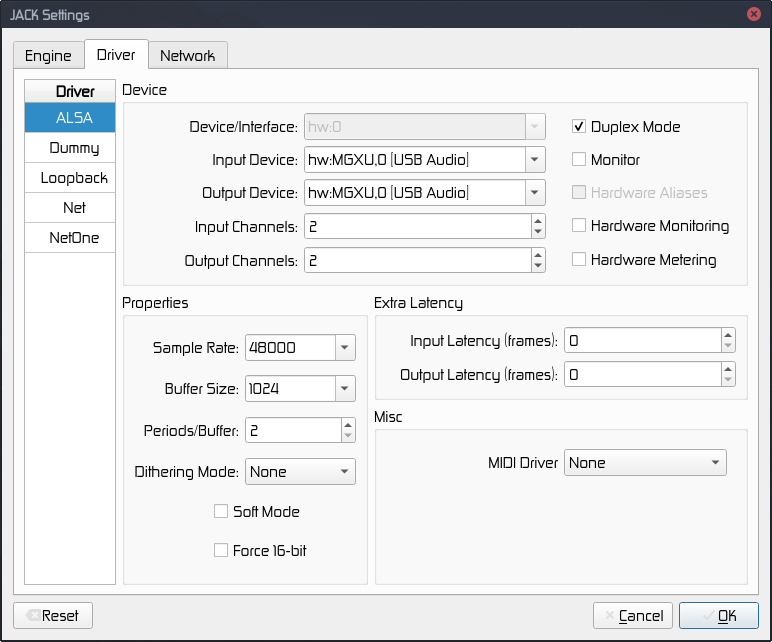Close the JACK Settings window
Screen dimensions: 772x642
pos(752,15)
